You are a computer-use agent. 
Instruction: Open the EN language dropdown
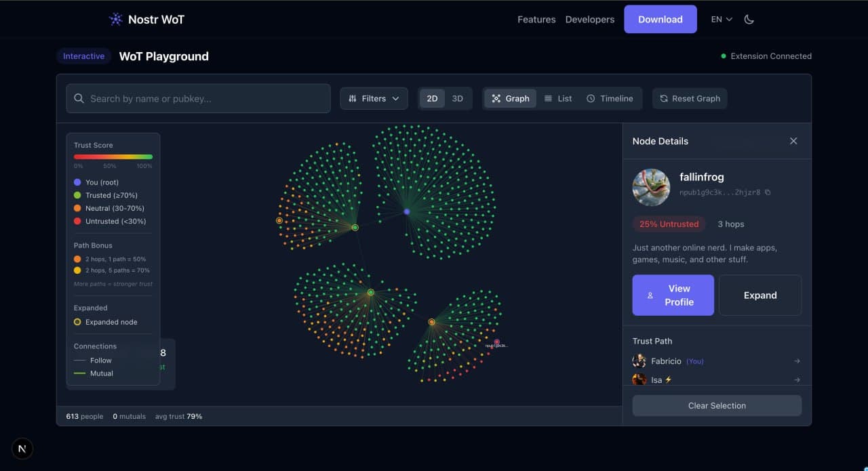click(x=720, y=20)
